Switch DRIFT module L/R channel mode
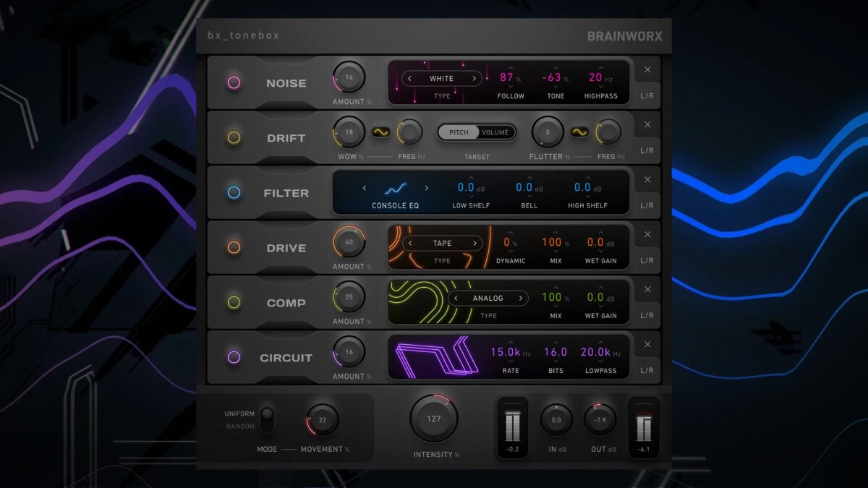The image size is (868, 488). click(x=647, y=150)
